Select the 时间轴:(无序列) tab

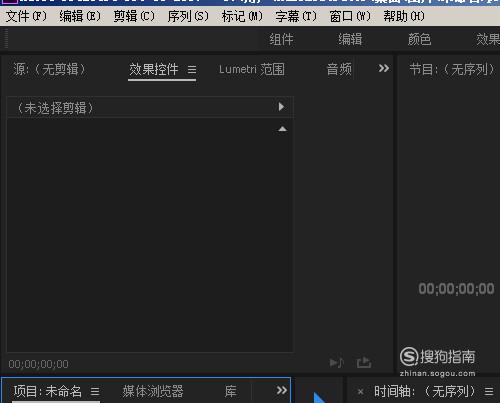point(424,391)
